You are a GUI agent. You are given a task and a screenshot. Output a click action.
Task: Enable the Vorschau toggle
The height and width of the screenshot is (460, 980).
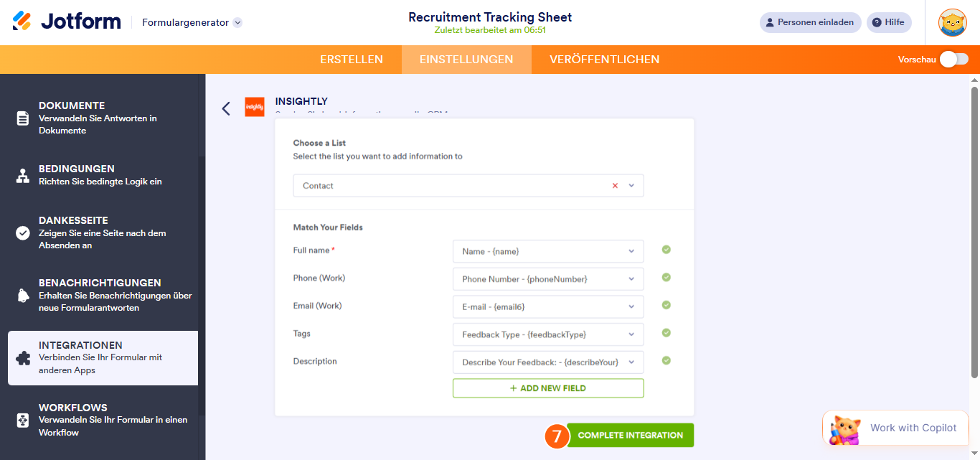[954, 60]
